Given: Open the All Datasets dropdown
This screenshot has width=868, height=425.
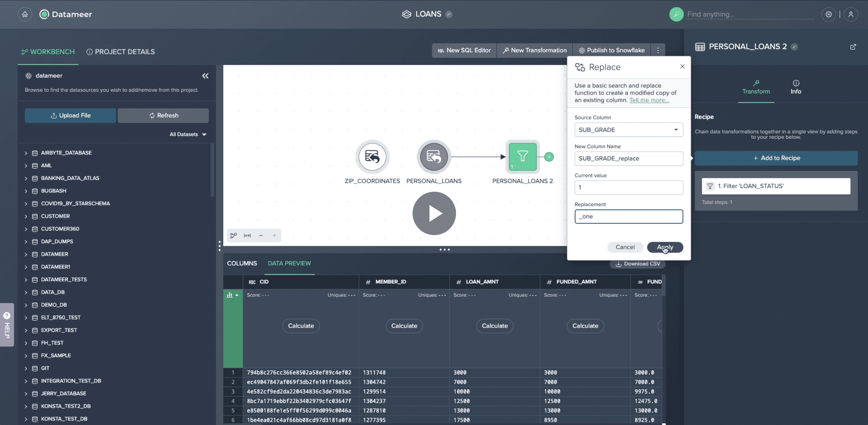Looking at the screenshot, I should pyautogui.click(x=187, y=134).
